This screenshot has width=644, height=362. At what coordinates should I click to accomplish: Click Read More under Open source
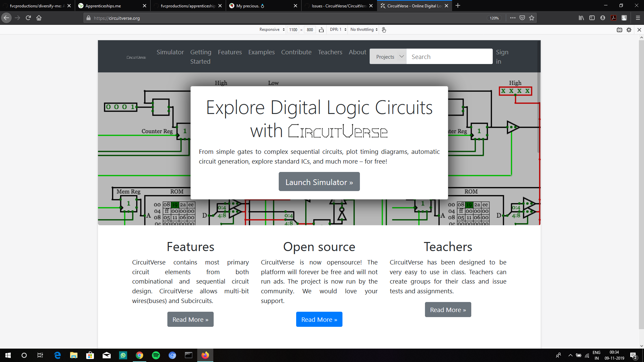319,319
